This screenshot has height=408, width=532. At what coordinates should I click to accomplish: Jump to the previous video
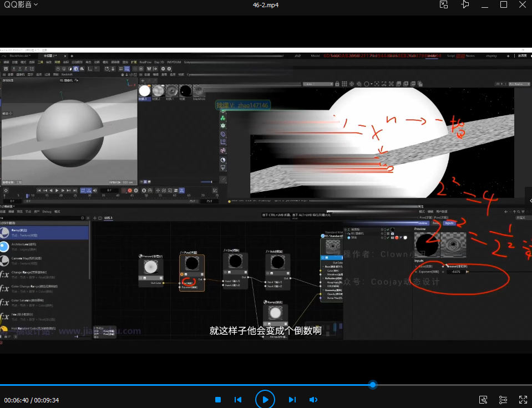(238, 400)
